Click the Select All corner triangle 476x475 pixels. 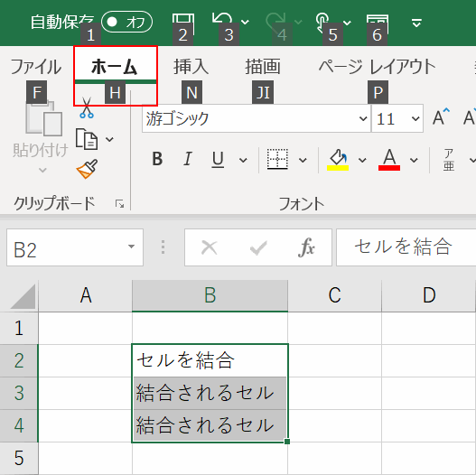coord(23,296)
